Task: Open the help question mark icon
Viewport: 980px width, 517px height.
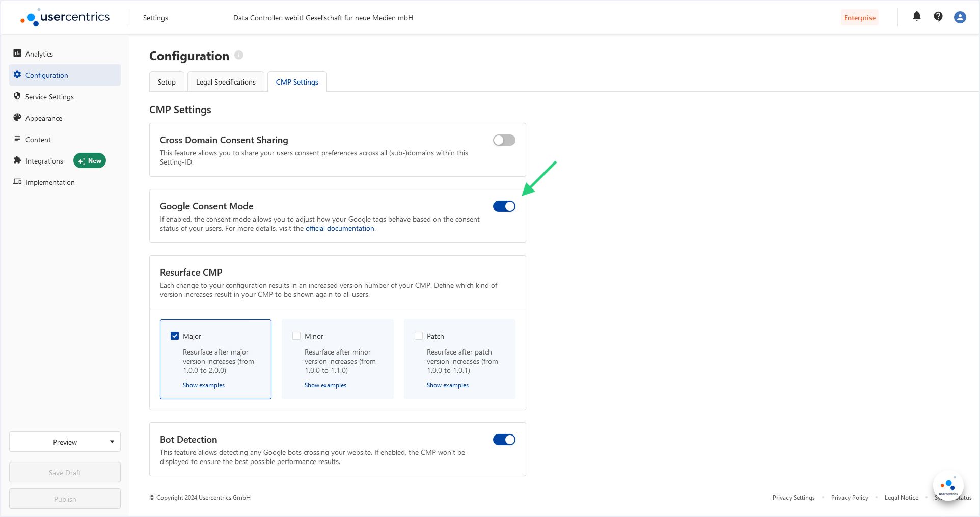Action: (938, 17)
